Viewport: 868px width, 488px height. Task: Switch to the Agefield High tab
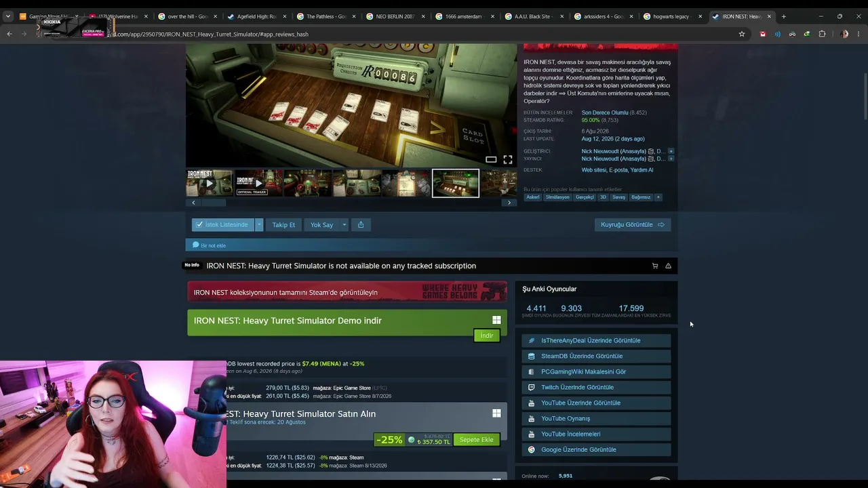tap(256, 16)
